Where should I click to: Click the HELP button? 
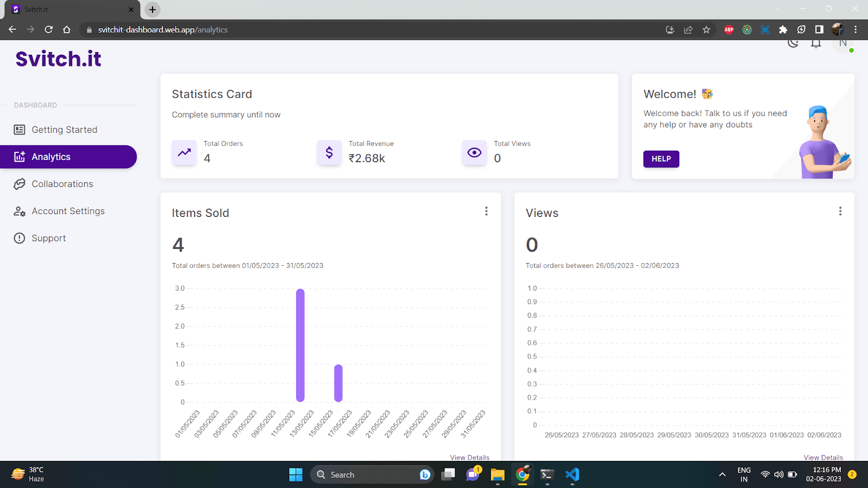(x=661, y=159)
